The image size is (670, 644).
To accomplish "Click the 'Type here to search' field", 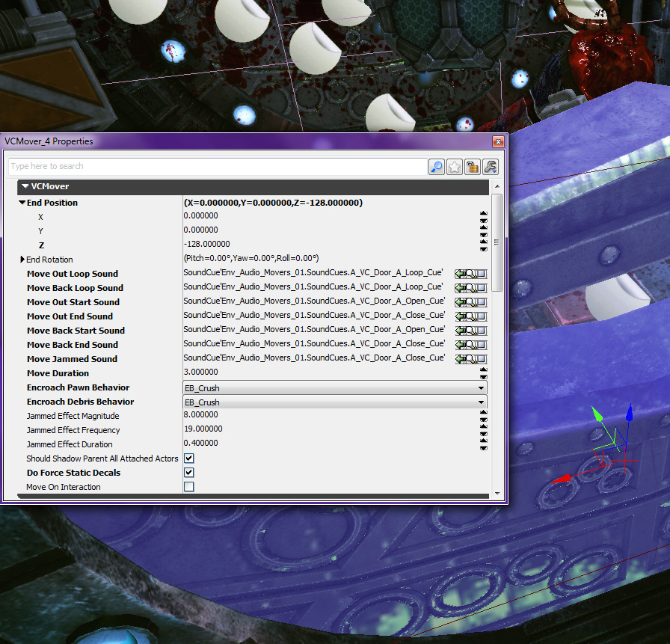I will [x=218, y=166].
